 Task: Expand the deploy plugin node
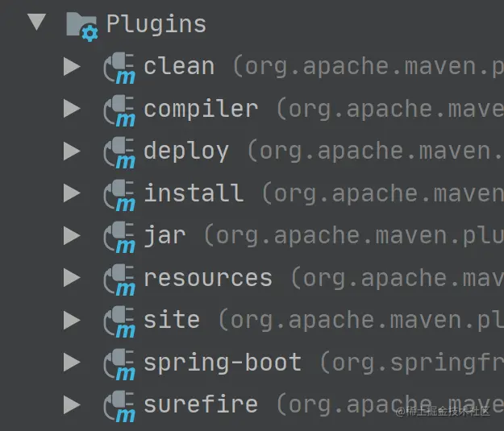pos(72,151)
